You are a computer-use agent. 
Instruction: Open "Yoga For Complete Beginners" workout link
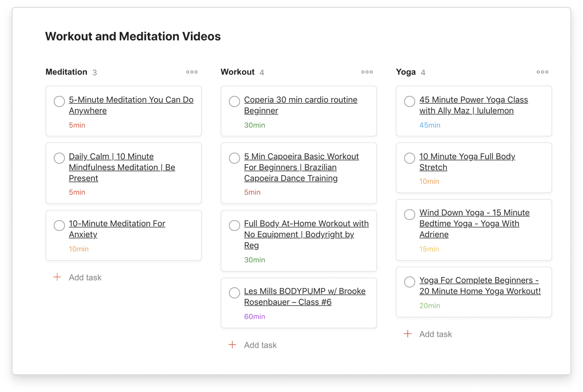[480, 285]
